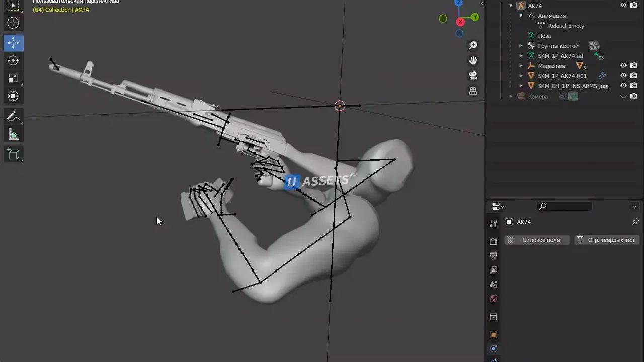Pin the AK74 properties context
Viewport: 644px width, 362px height.
[x=635, y=222]
